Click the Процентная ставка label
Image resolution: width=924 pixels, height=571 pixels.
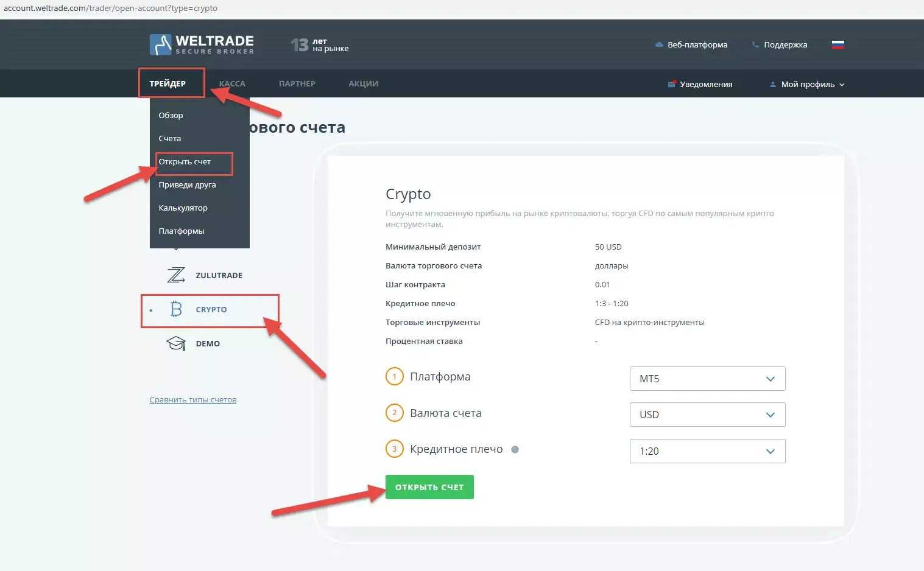(x=424, y=341)
